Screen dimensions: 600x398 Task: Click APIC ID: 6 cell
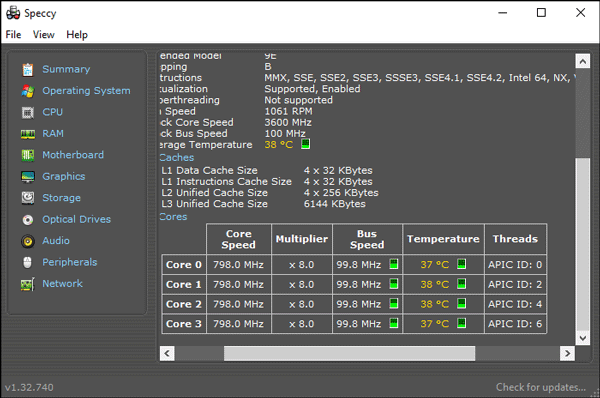[515, 324]
